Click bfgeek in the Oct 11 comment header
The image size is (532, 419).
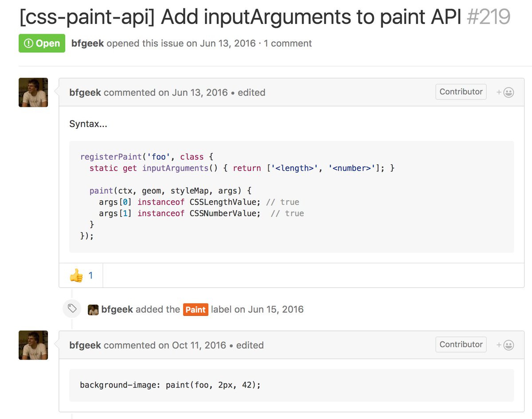click(x=85, y=345)
